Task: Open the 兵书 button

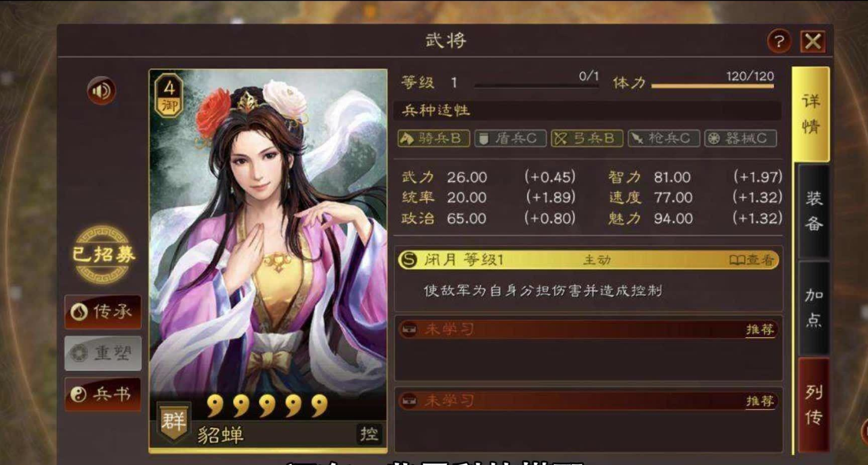Action: click(103, 394)
